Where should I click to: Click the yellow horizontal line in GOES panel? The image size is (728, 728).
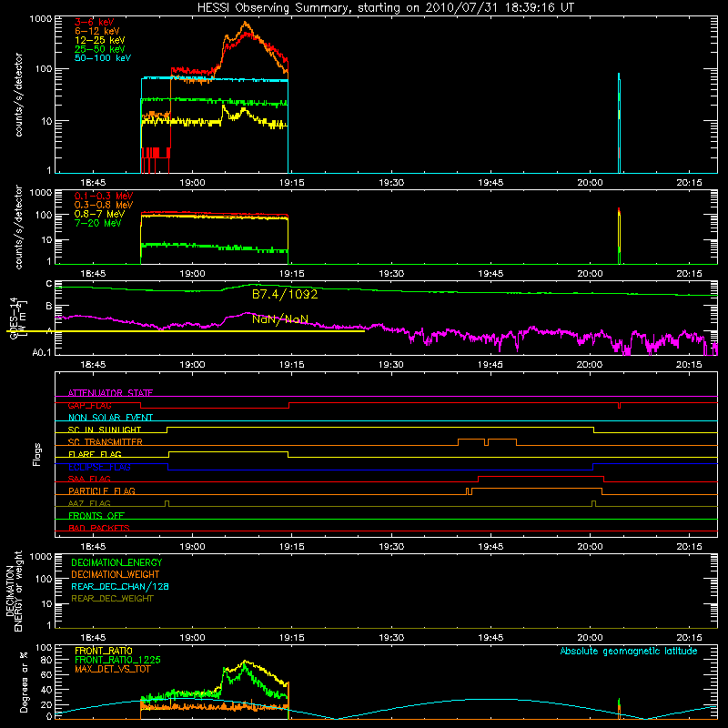[186, 331]
